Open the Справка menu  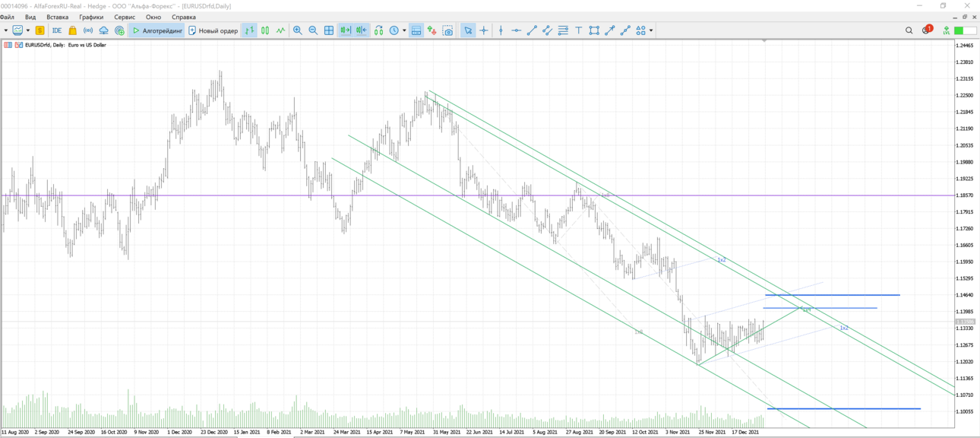pyautogui.click(x=184, y=17)
